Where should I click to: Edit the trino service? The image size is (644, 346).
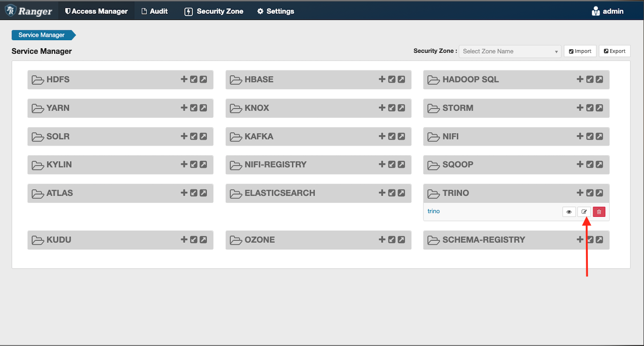(x=584, y=212)
